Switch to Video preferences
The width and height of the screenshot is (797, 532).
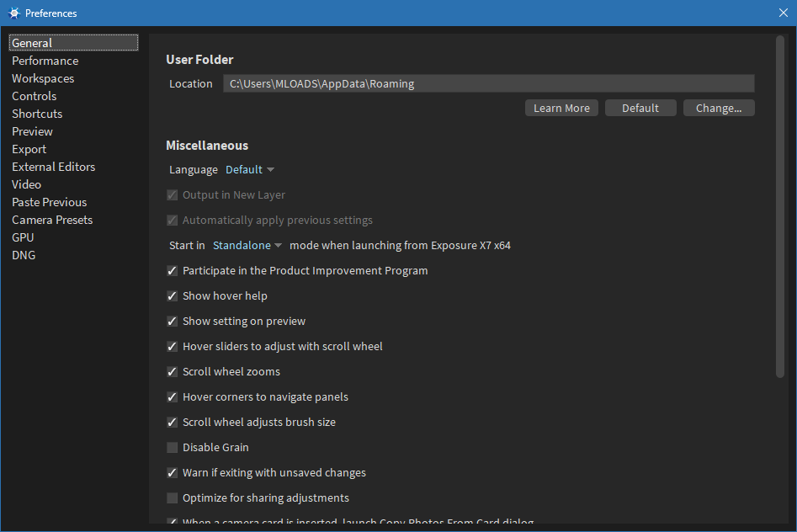point(26,184)
